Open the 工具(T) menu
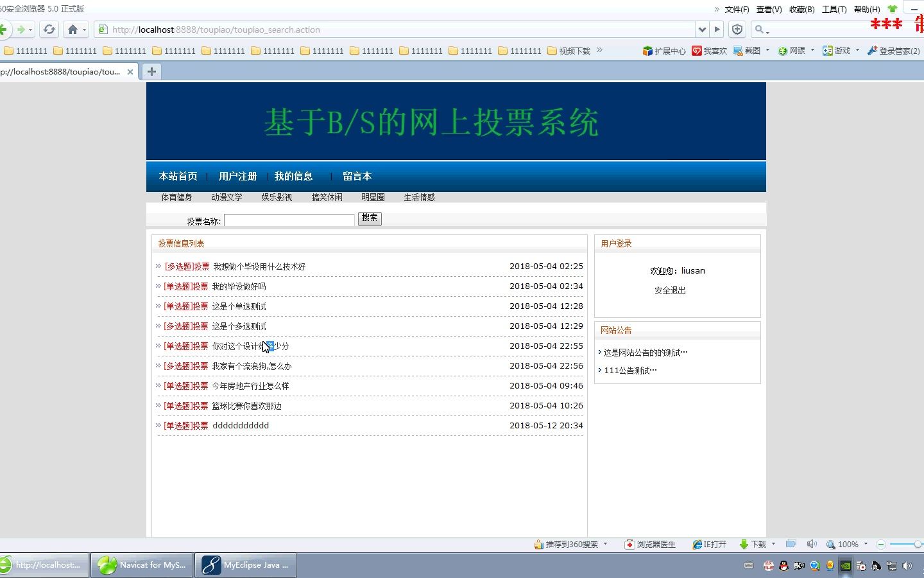924x578 pixels. click(834, 9)
